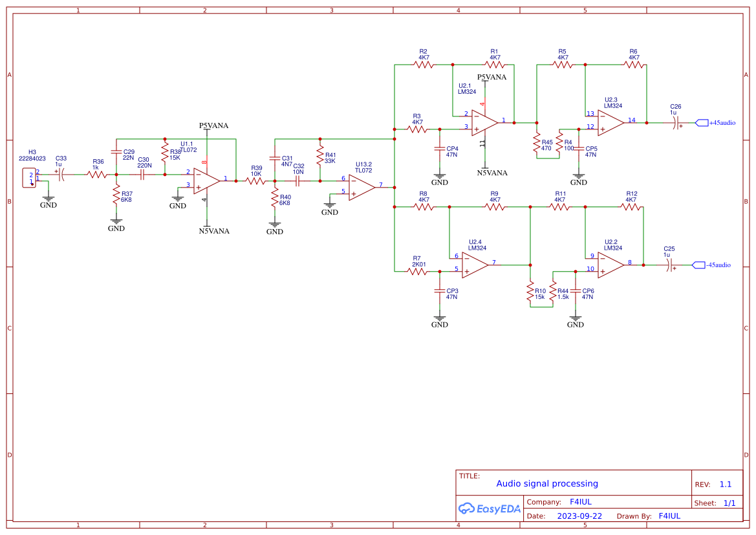Click the U2.3 LM324 op-amp symbol

pyautogui.click(x=611, y=122)
